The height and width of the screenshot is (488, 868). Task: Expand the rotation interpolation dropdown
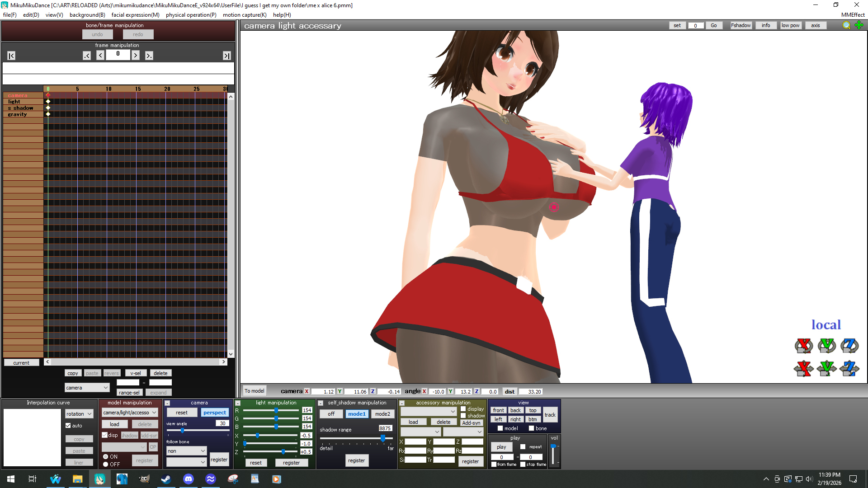[79, 414]
